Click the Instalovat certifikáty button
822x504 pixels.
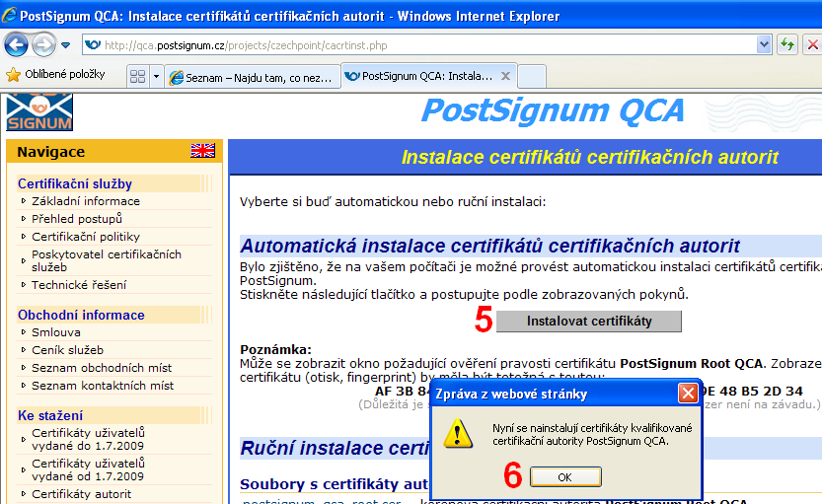(589, 322)
